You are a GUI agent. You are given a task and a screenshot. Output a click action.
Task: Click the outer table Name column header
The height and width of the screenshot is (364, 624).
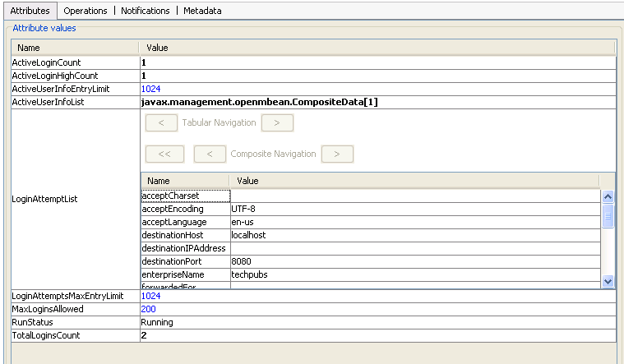pos(74,48)
